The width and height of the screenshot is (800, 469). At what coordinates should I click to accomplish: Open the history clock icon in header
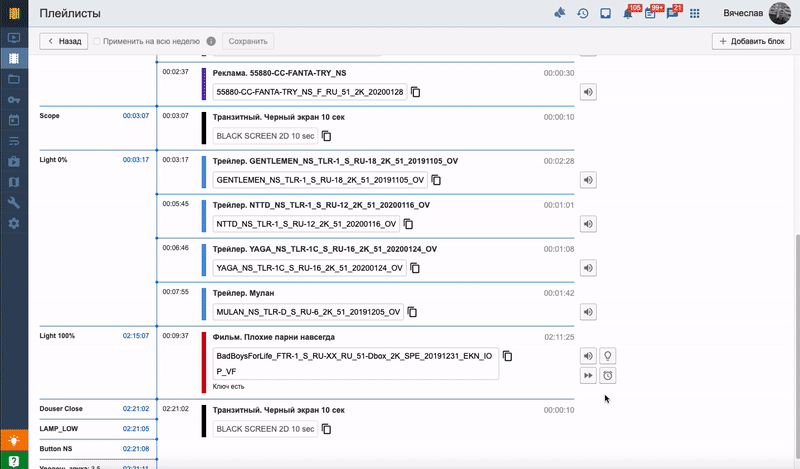(583, 13)
